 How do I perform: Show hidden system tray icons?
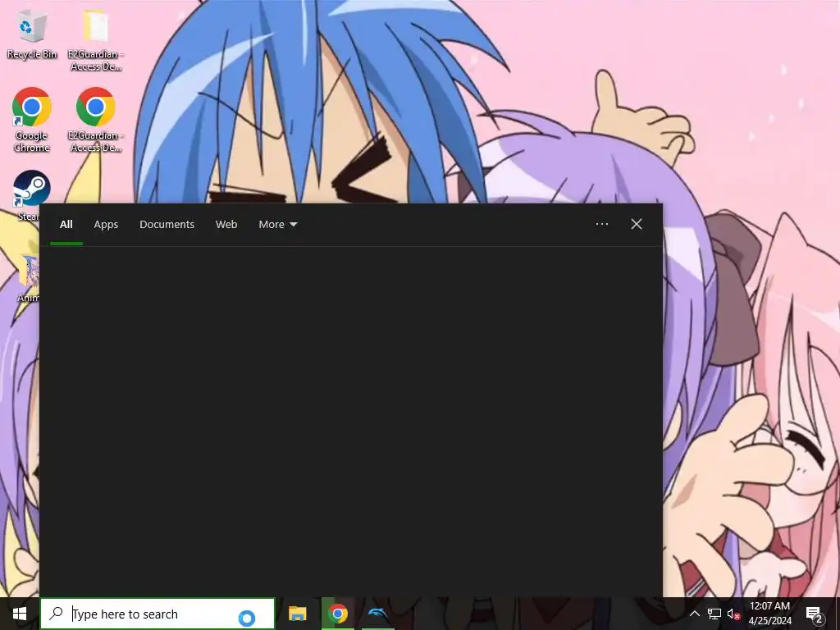point(694,614)
